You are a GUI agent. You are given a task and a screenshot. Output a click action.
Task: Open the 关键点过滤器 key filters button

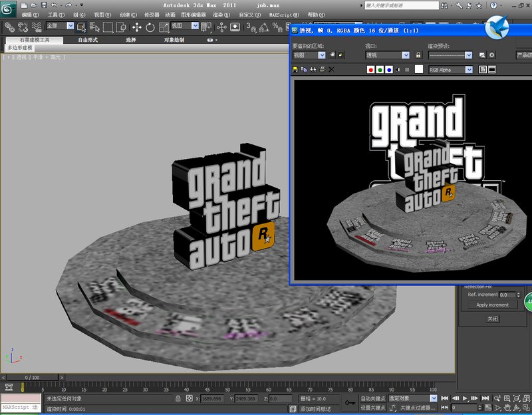[418, 408]
